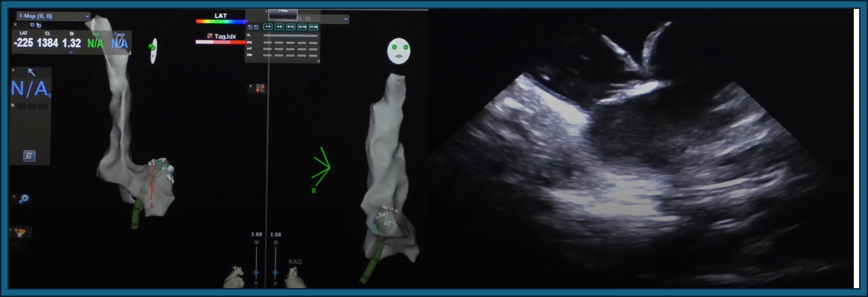868x297 pixels.
Task: Expand chevron below the Bi value
Action: (x=71, y=52)
